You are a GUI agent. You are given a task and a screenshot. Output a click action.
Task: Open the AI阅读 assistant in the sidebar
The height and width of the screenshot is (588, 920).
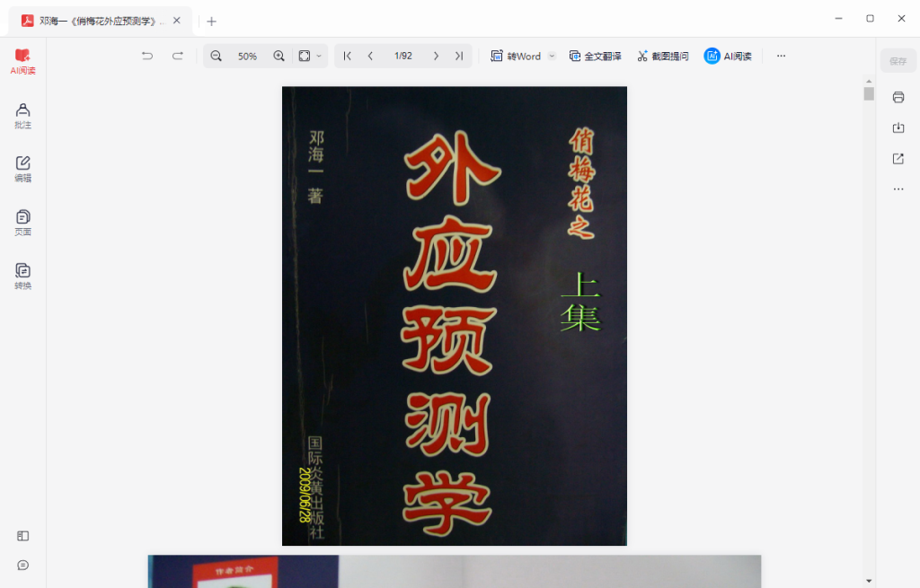tap(22, 61)
